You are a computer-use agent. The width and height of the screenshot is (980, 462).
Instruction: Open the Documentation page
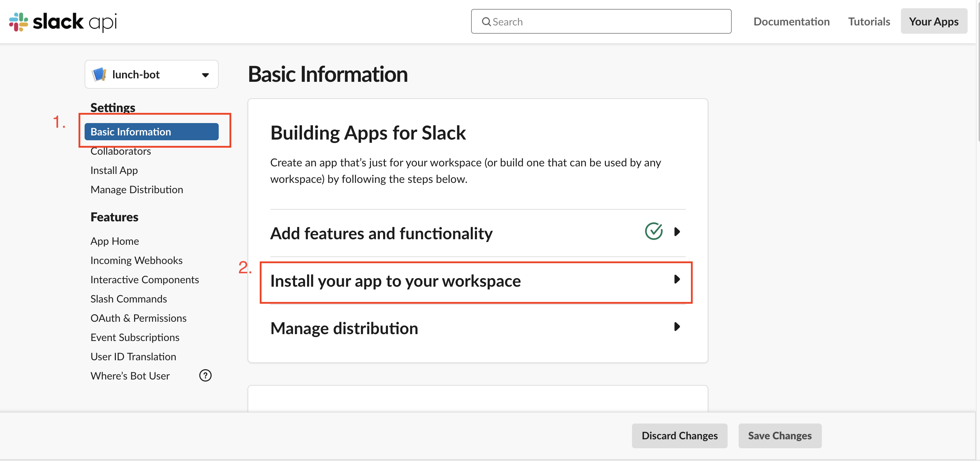coord(791,22)
